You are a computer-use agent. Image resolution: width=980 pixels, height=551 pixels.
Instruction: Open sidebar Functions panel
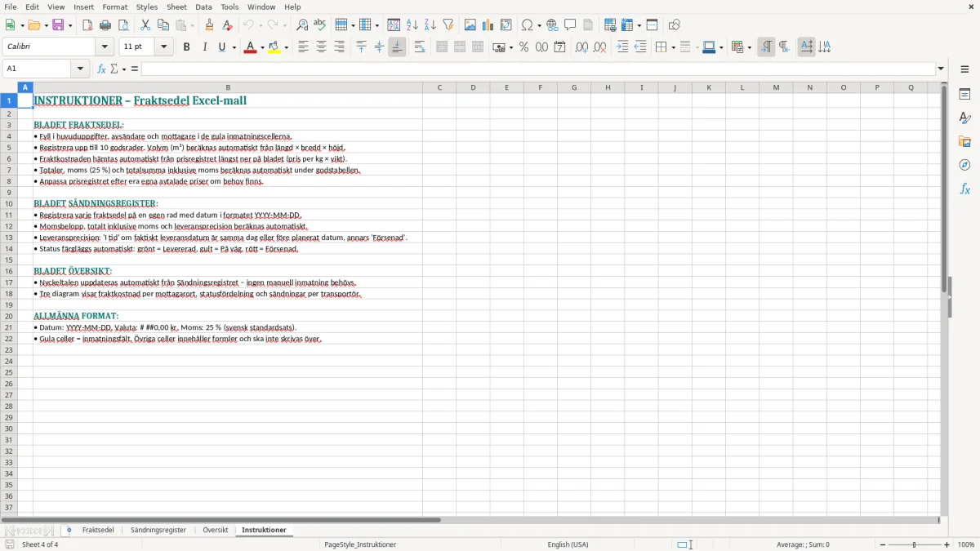[x=964, y=189]
